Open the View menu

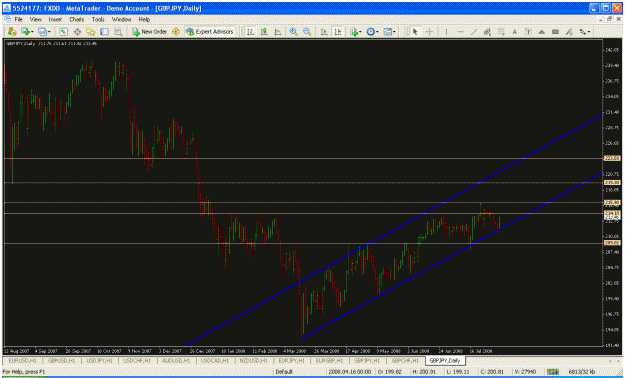point(35,19)
